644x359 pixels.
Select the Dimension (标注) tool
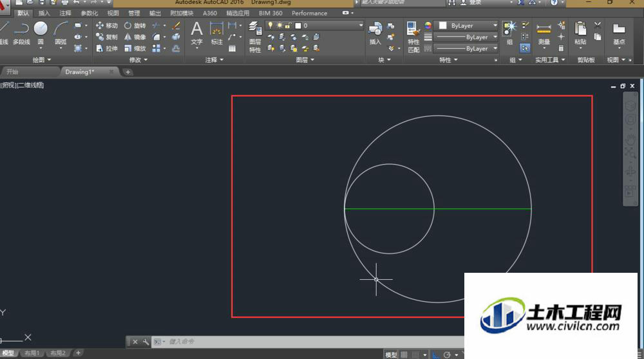[216, 33]
